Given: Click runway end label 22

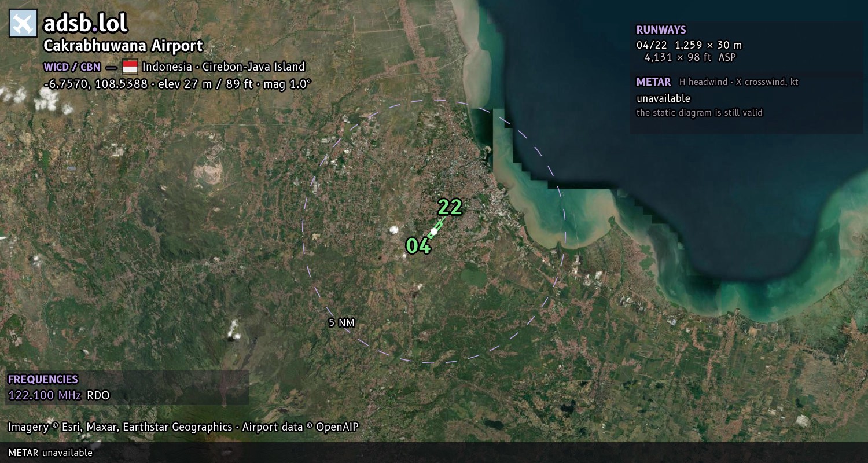Looking at the screenshot, I should (x=450, y=207).
